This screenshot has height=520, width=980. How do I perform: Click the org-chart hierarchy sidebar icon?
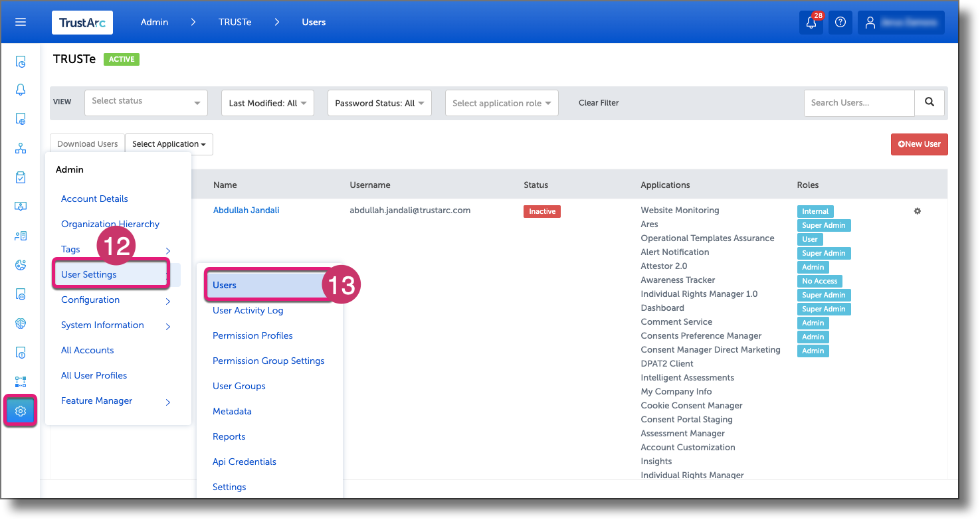tap(21, 149)
